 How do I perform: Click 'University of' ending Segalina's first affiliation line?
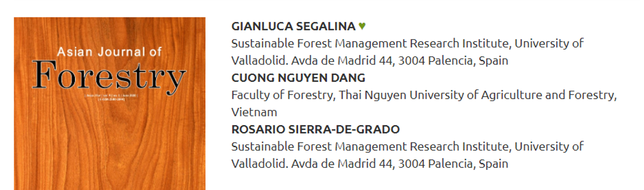[549, 44]
